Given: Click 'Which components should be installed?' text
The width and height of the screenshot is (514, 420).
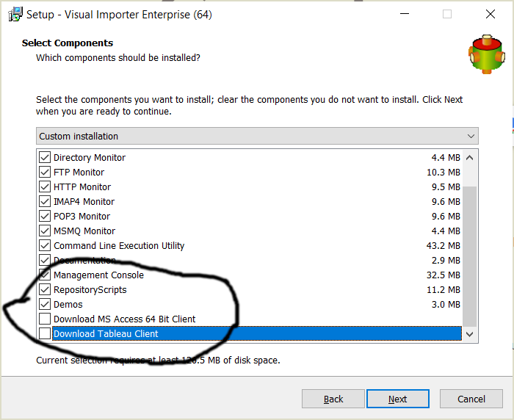Looking at the screenshot, I should [x=118, y=58].
